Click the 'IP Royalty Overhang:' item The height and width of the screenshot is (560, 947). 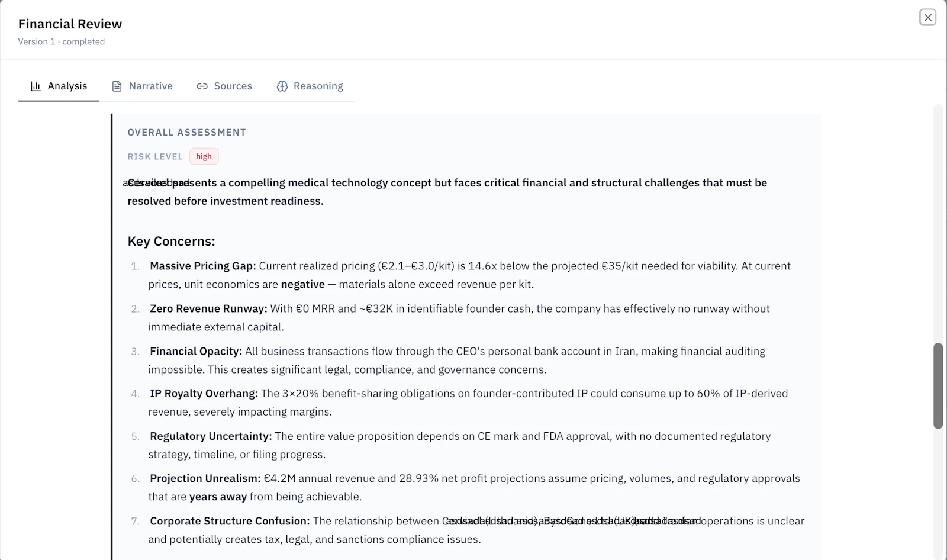[204, 394]
